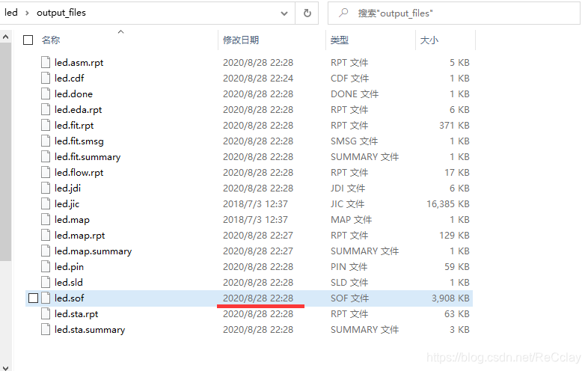Select the file named led.fit.rpt

tap(74, 126)
